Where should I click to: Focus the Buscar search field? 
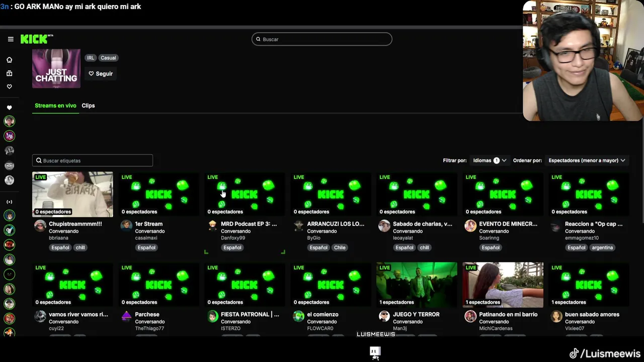[322, 39]
